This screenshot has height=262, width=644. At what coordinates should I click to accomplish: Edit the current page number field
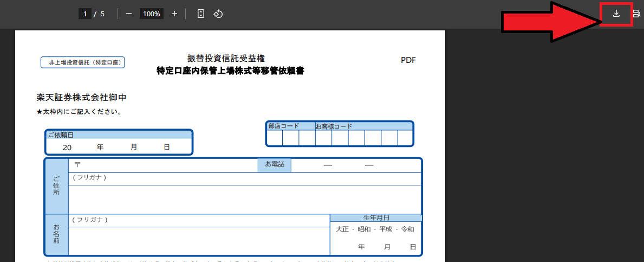[85, 14]
